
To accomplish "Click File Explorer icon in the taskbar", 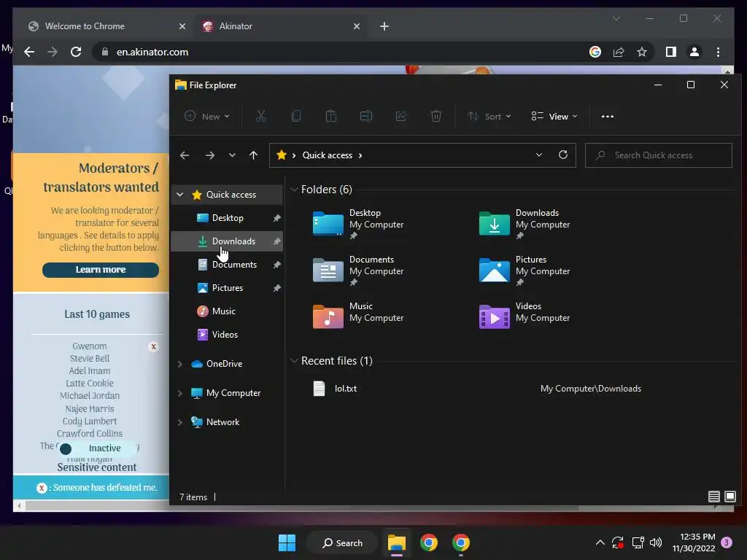I will point(396,542).
